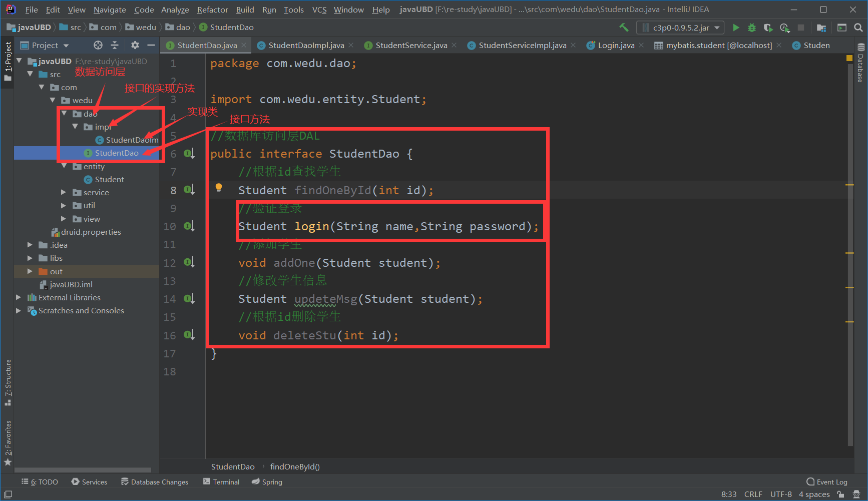Toggle the Z: Structure tool window
Viewport: 868px width, 501px height.
8,382
